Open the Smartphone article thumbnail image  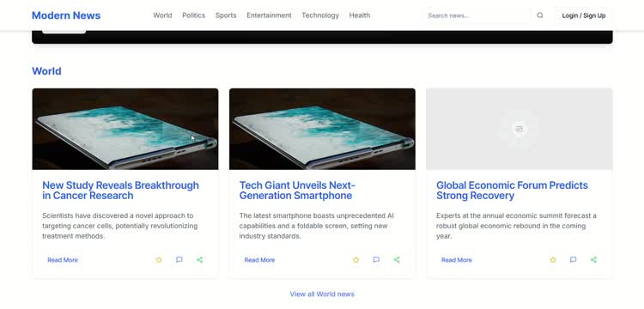pos(322,129)
